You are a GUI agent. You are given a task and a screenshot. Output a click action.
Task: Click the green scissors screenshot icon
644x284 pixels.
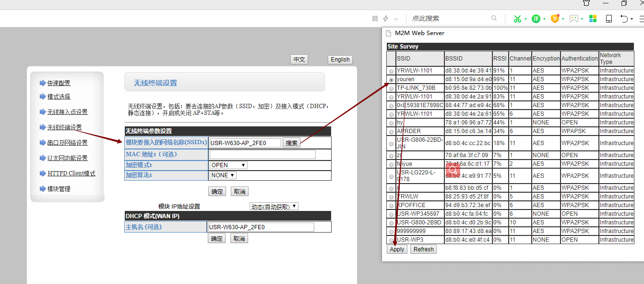tap(517, 19)
